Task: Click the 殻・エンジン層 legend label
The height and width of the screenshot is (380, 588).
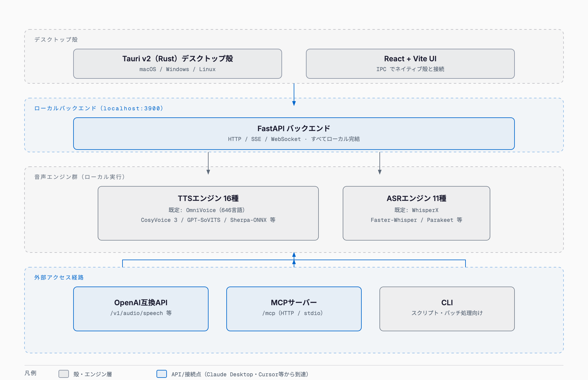Action: [x=92, y=374]
